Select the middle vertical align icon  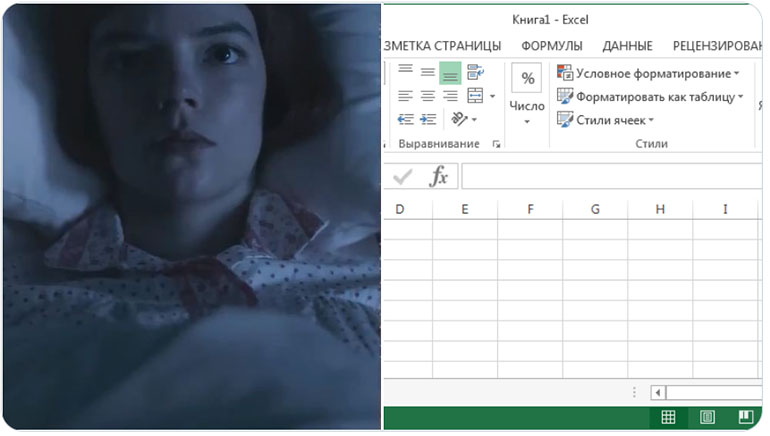[428, 73]
